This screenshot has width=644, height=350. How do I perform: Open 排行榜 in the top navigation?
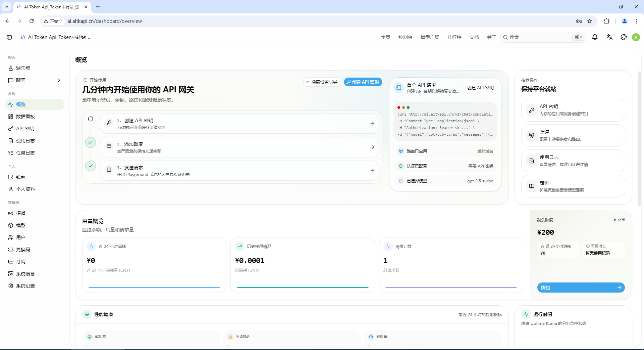tap(454, 37)
